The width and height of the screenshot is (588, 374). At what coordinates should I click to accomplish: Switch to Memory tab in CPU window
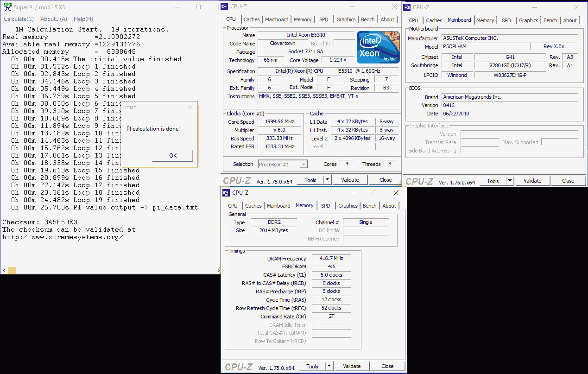[x=303, y=19]
